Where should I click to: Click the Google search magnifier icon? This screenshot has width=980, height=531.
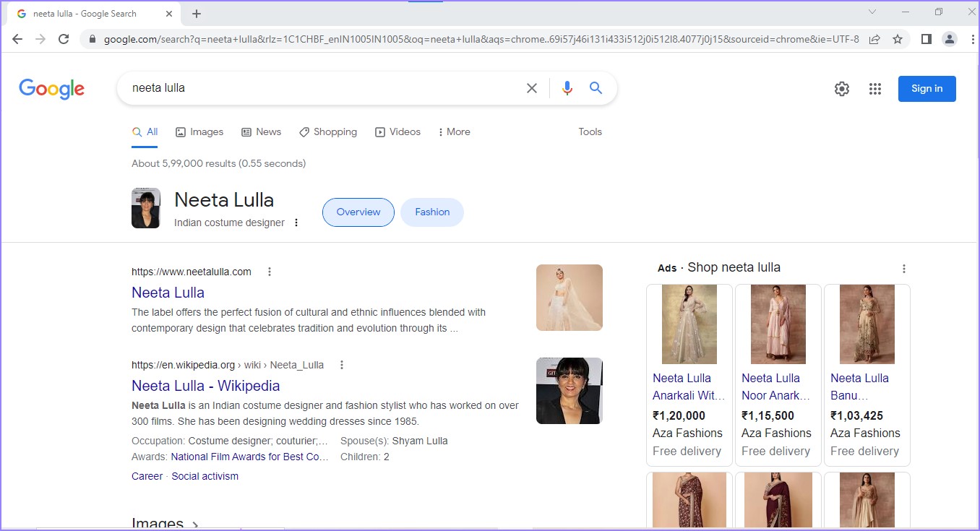[596, 87]
